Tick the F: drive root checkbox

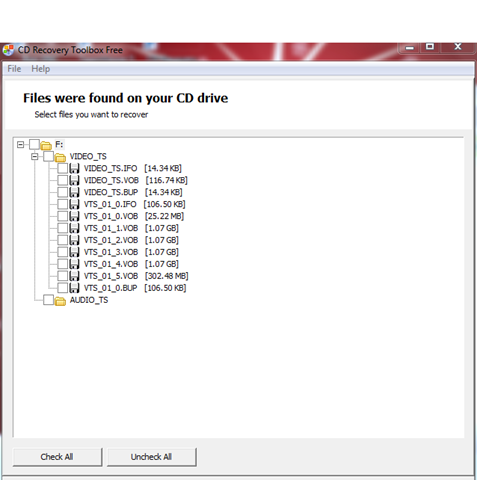(34, 144)
